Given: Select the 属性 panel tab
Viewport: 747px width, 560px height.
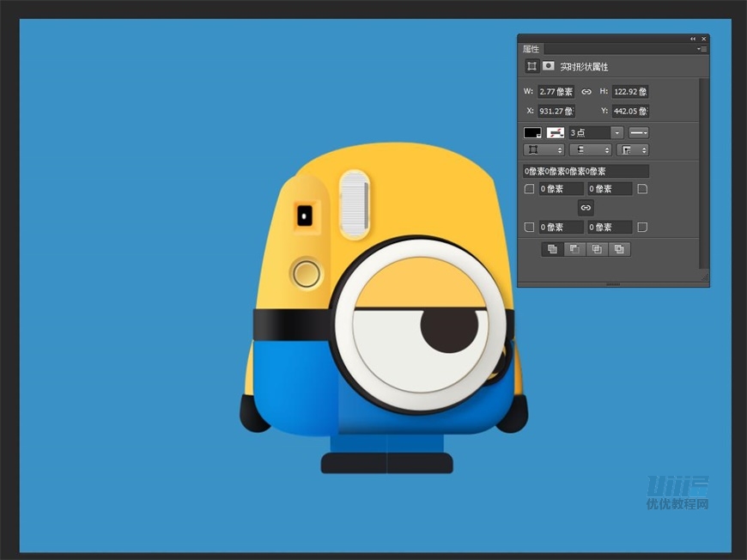Looking at the screenshot, I should pos(531,50).
